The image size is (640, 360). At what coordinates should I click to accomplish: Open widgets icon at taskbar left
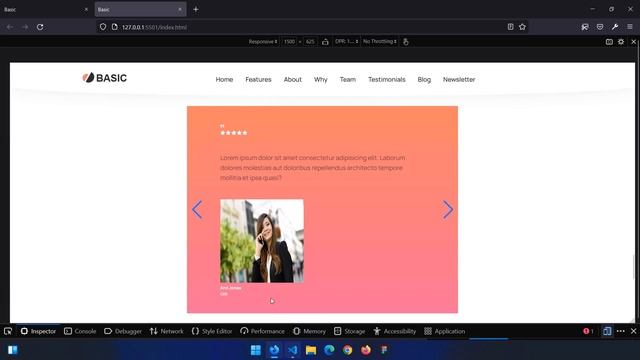pyautogui.click(x=13, y=350)
